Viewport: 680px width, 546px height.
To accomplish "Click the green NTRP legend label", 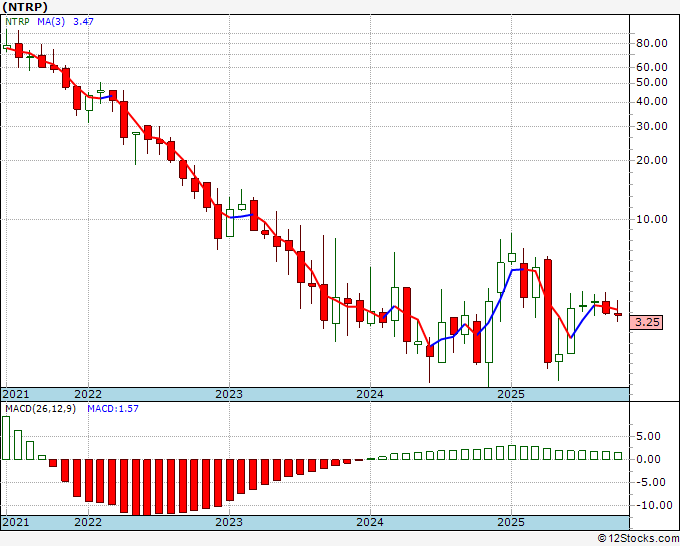I will tap(17, 22).
